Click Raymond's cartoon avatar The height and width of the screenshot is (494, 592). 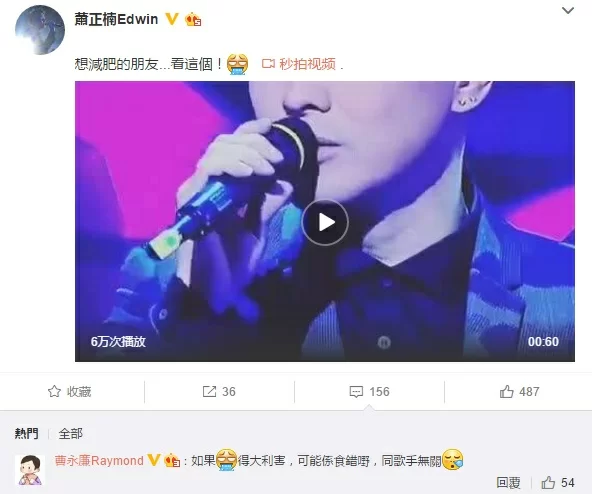(x=30, y=470)
